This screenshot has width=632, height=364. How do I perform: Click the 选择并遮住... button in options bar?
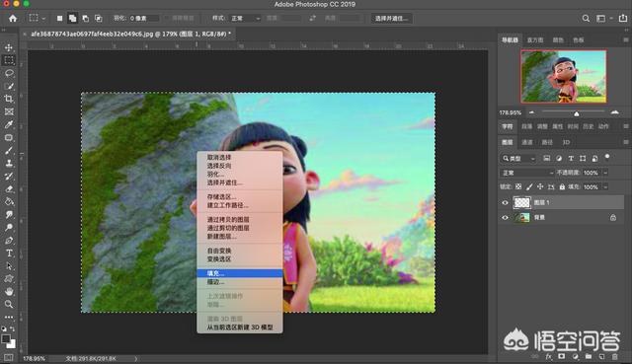tap(391, 18)
